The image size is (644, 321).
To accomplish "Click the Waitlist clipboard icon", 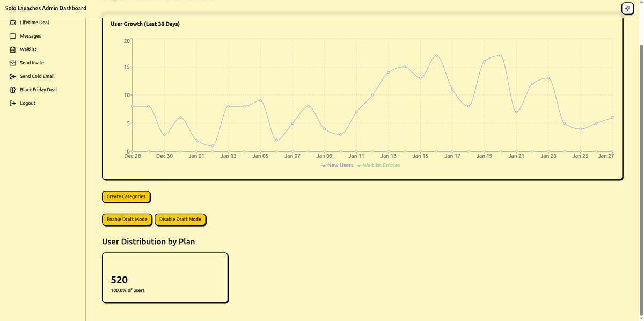I will click(13, 49).
